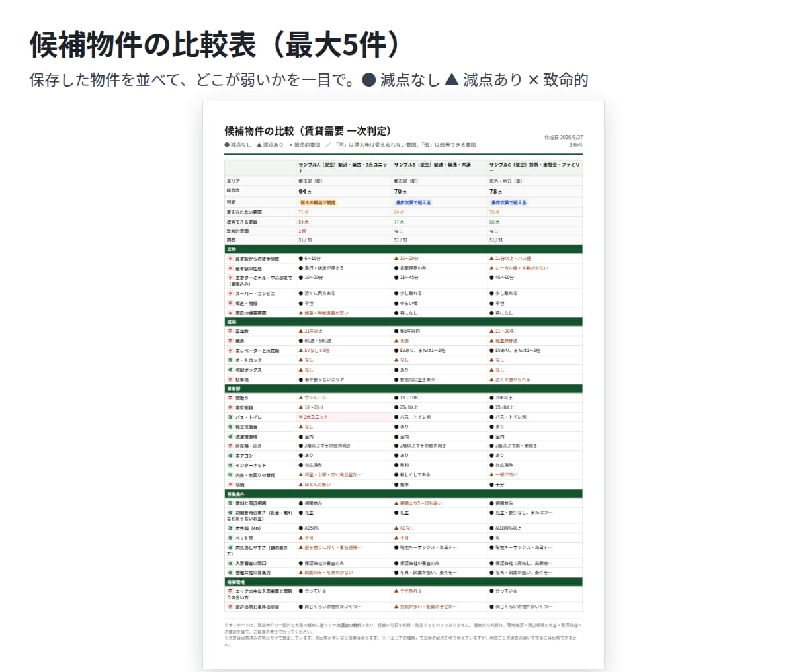Viewport: 807px width, 672px height.
Task: Click the 改 tag beside 宅配ボックス
Action: coord(230,370)
